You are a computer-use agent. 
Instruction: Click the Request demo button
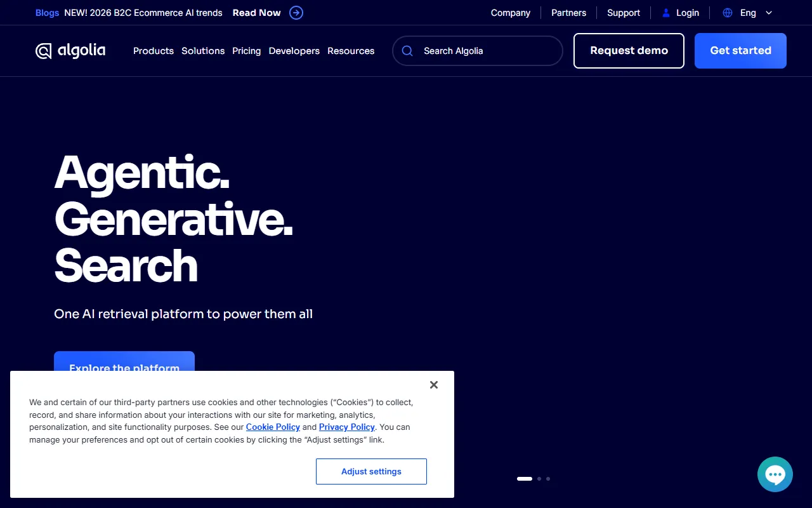629,51
